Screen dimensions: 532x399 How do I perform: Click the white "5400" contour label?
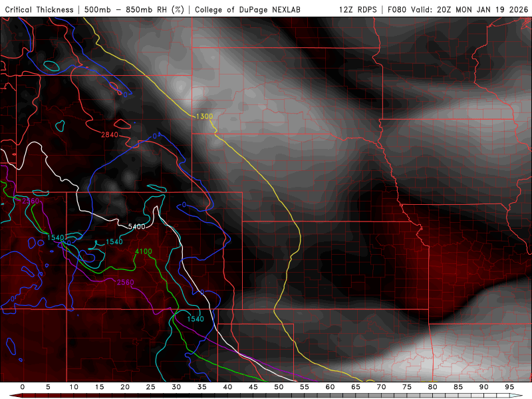(x=137, y=226)
